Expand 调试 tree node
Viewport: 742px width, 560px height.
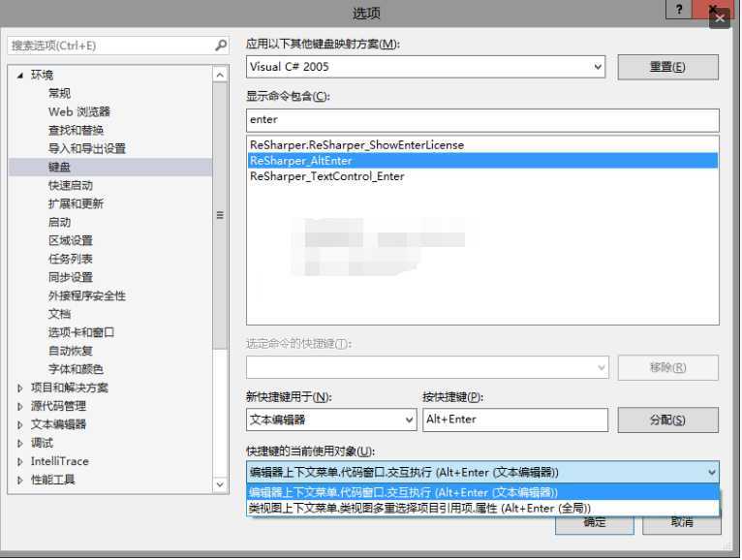(x=20, y=444)
